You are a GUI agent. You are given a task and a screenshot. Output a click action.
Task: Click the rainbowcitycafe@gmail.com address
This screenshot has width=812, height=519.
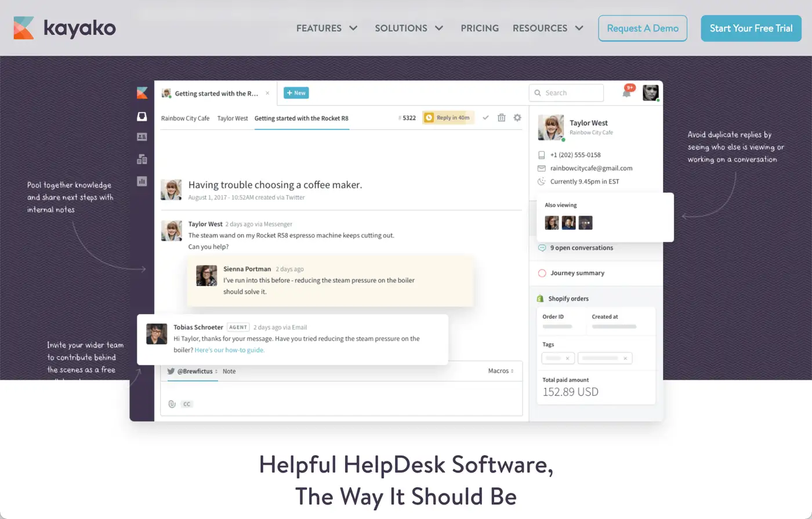tap(591, 168)
